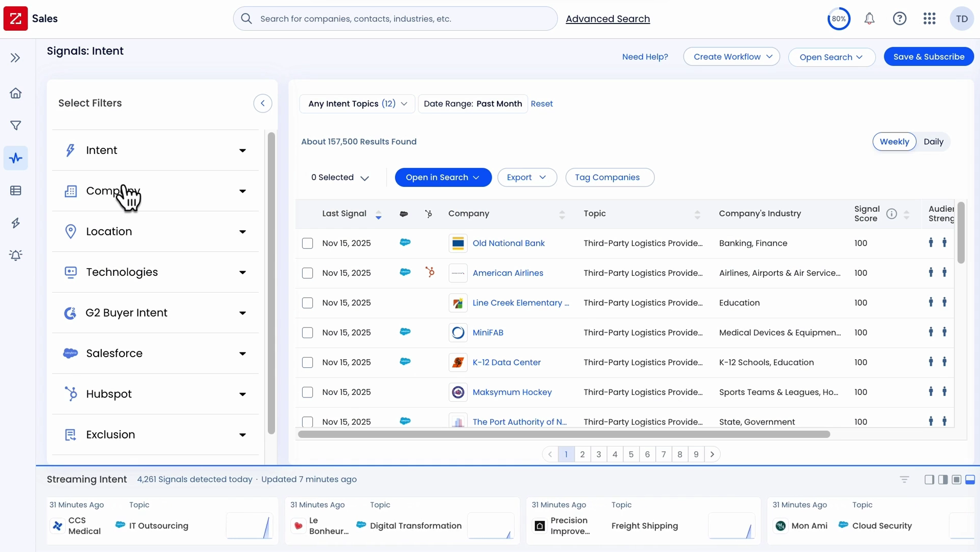Select the K-12 Data Center checkbox
Image resolution: width=980 pixels, height=552 pixels.
[307, 363]
